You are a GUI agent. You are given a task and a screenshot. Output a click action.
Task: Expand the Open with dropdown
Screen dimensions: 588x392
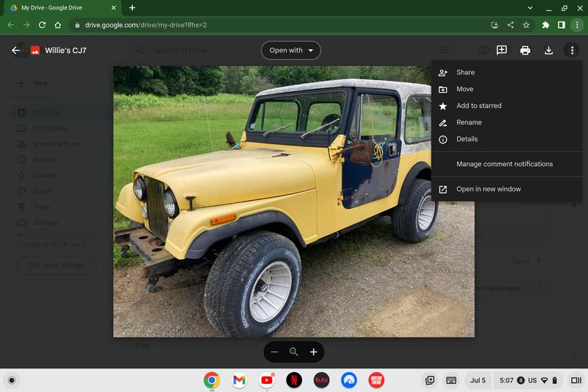291,51
